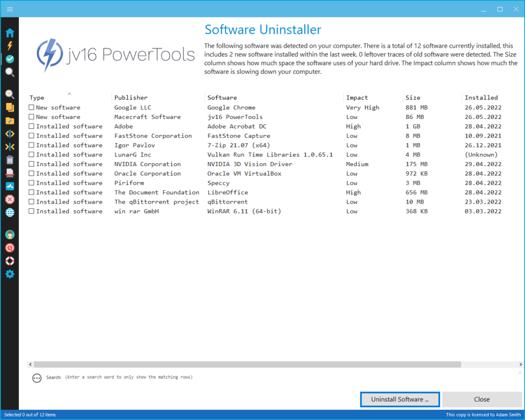This screenshot has height=420, width=525.
Task: Select the 'Piriform' publisher cell
Action: pyautogui.click(x=129, y=183)
